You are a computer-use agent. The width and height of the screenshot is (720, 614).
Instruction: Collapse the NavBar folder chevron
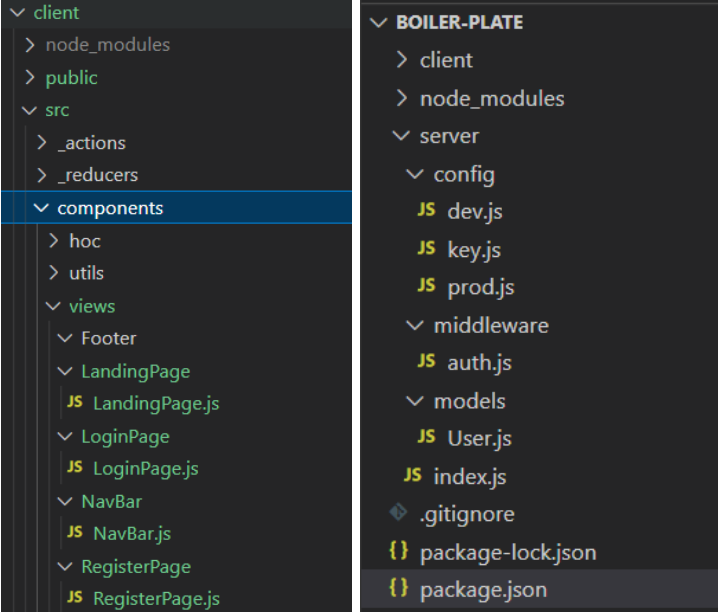(x=65, y=502)
